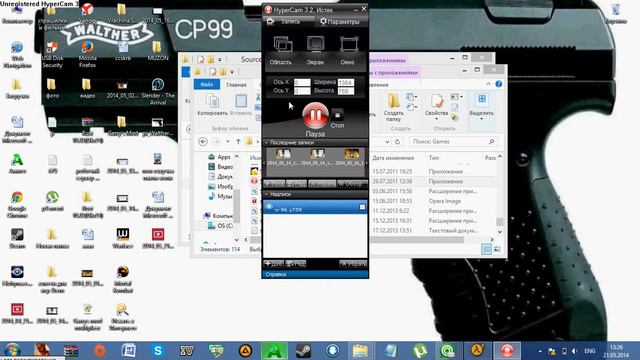This screenshot has width=640, height=360.
Task: Sort by the Тип column header
Action: (433, 158)
